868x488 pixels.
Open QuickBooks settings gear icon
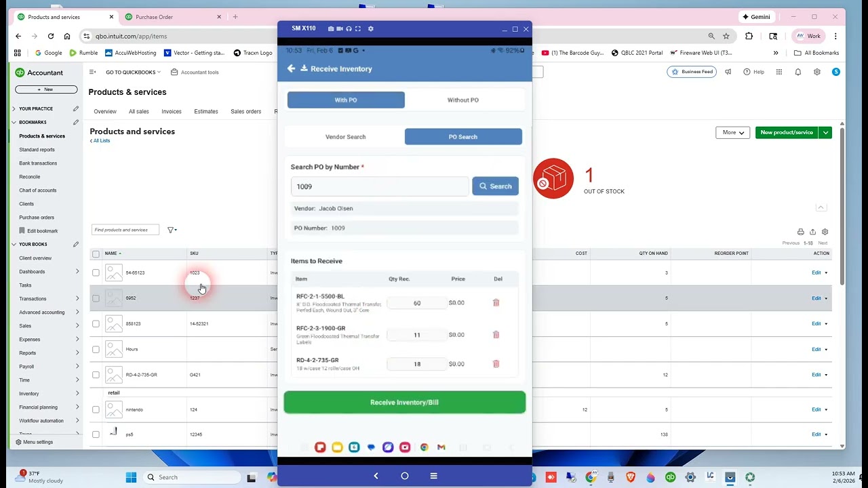817,72
